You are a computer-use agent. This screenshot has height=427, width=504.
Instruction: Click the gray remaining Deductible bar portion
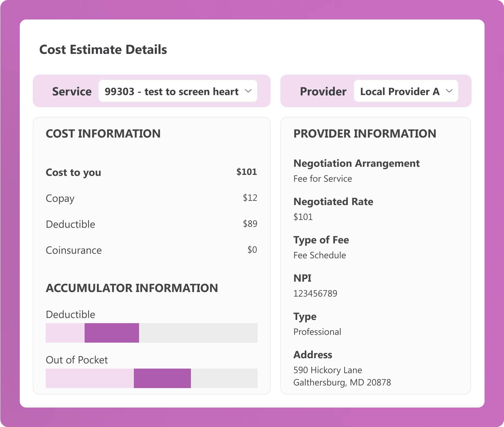[x=198, y=333]
